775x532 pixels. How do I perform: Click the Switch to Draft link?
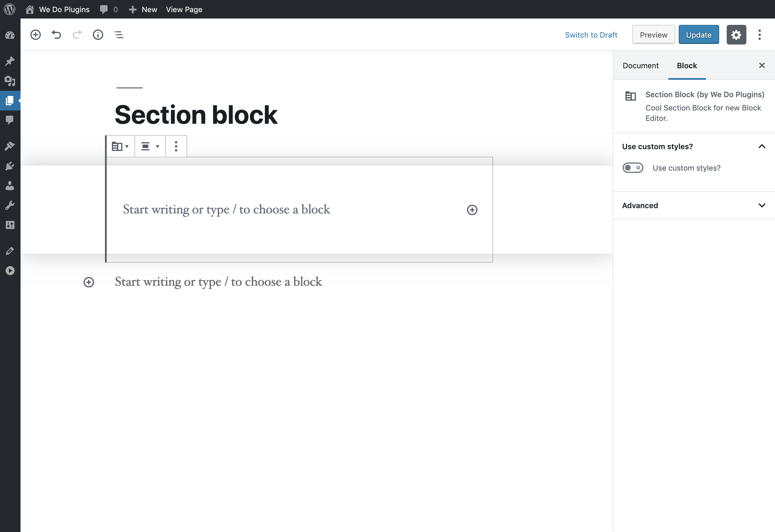point(591,35)
